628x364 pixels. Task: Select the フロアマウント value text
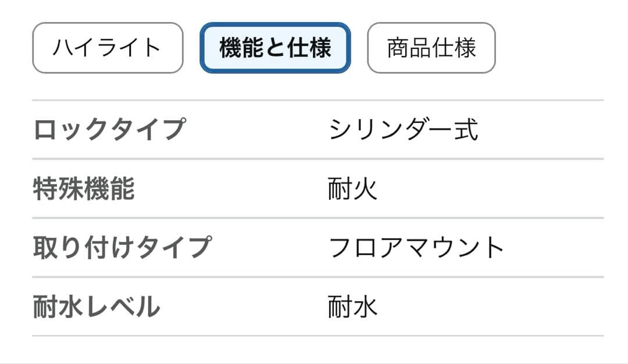(x=416, y=248)
